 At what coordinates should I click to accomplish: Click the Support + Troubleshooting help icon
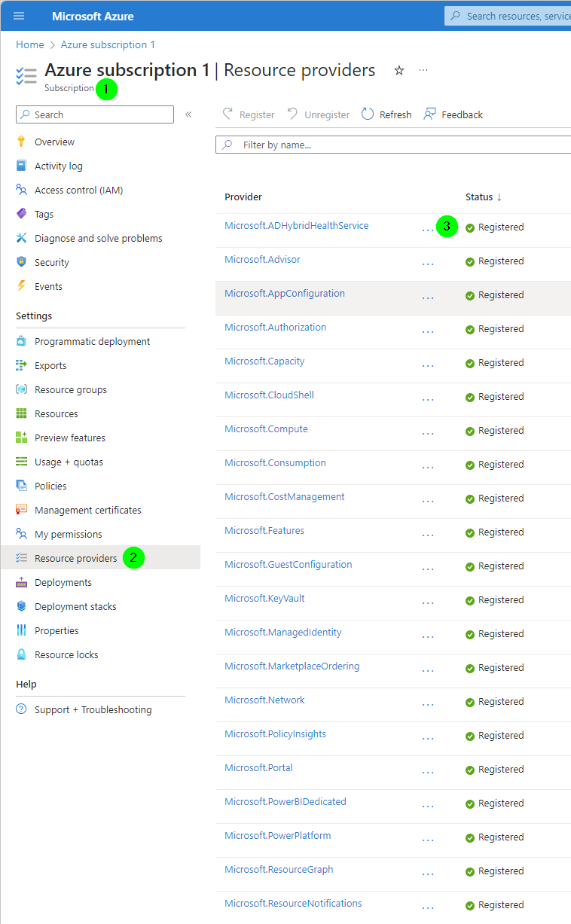[x=21, y=709]
